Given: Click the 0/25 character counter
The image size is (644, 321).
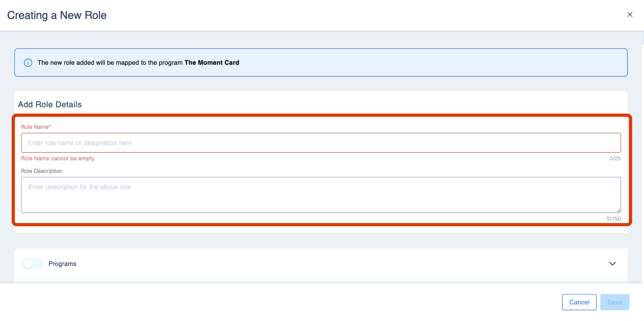Looking at the screenshot, I should (615, 158).
